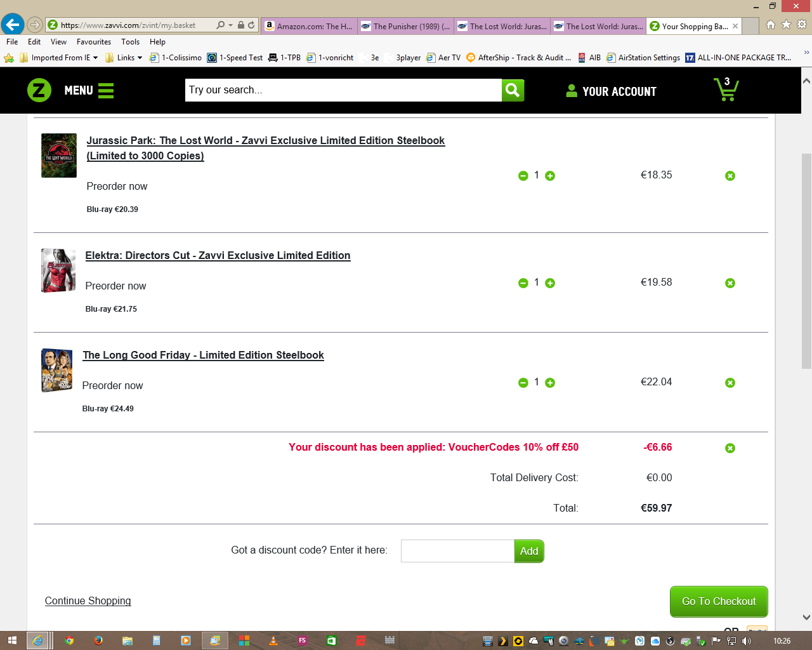Open YOUR ACCOUNT in the header
812x650 pixels.
pyautogui.click(x=611, y=91)
